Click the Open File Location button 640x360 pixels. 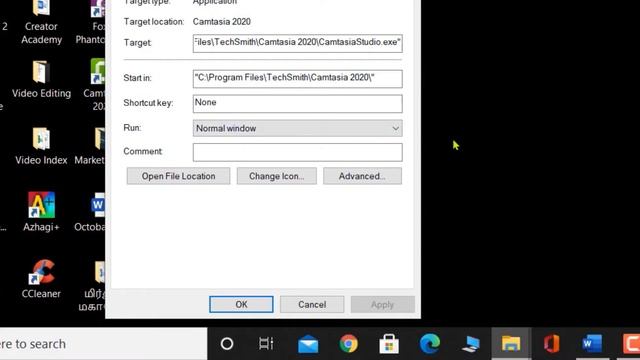[178, 176]
